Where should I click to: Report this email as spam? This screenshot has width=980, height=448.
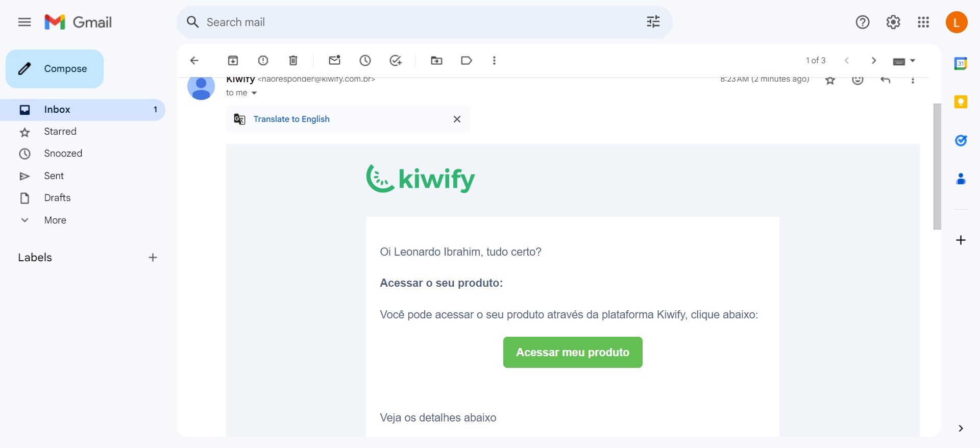click(x=263, y=61)
